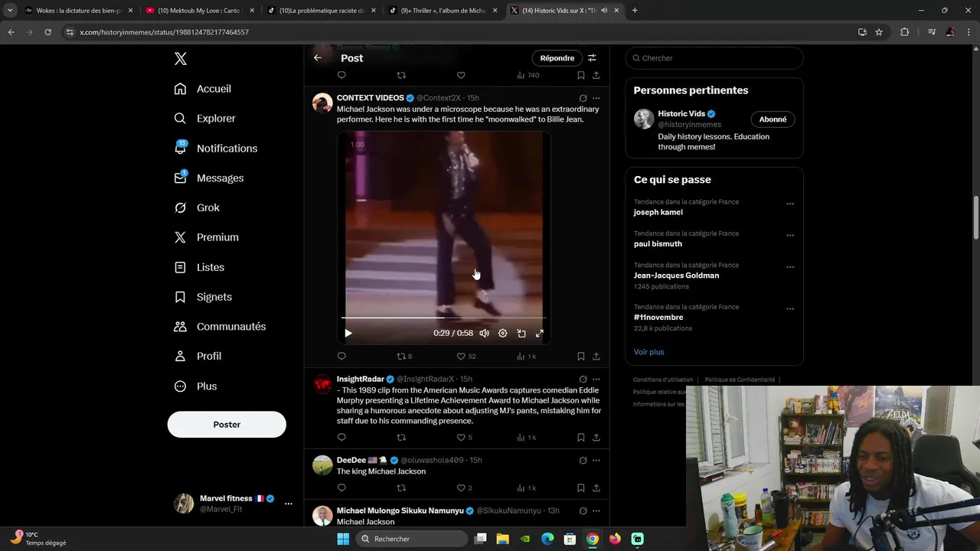This screenshot has height=551, width=980.
Task: Seek on the video progress bar
Action: [443, 318]
